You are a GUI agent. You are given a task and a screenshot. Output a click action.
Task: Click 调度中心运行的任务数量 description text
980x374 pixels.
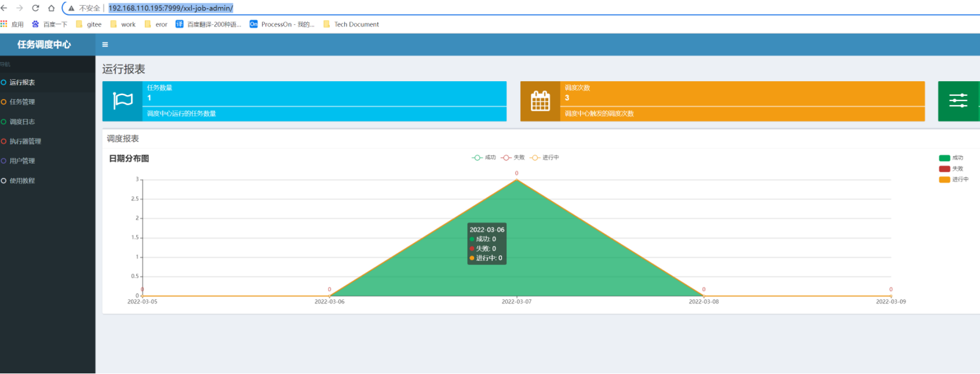(x=181, y=114)
